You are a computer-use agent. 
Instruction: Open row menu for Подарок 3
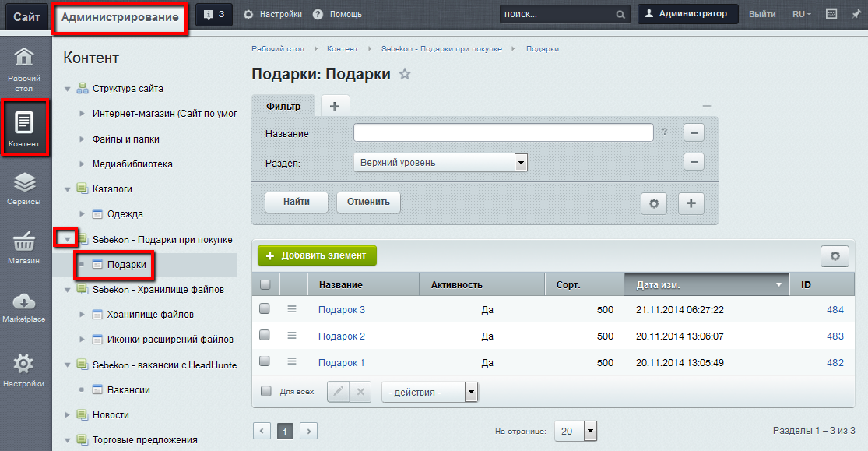(292, 309)
